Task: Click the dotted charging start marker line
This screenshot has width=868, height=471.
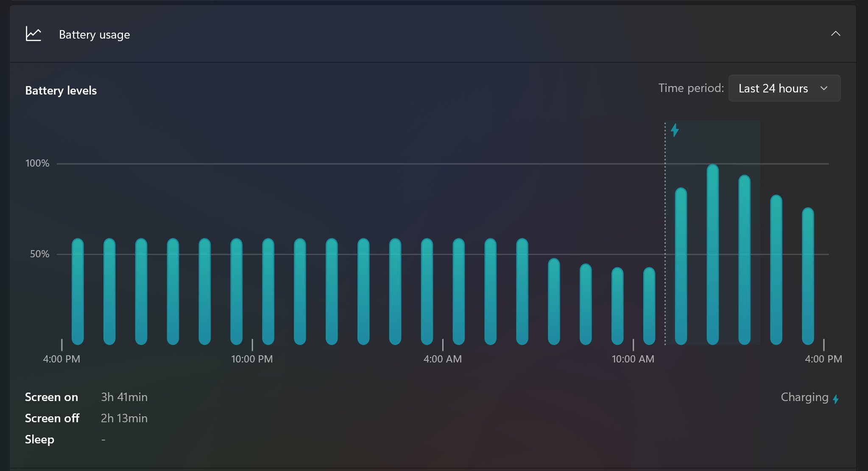Action: 665,233
